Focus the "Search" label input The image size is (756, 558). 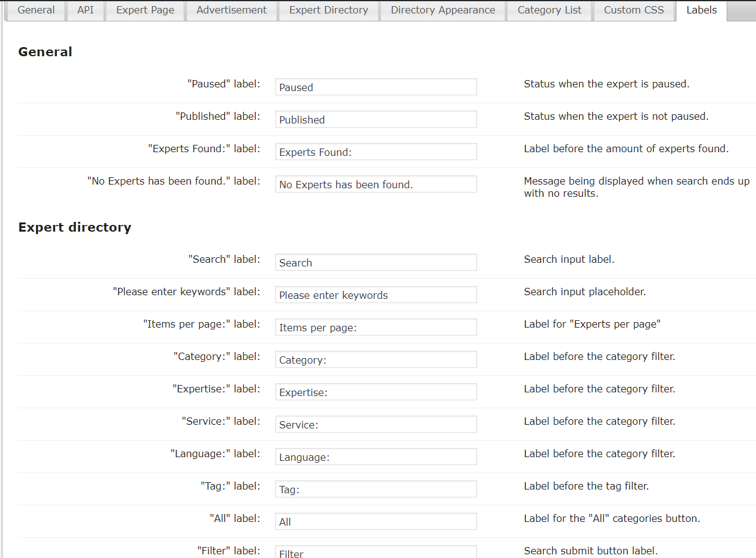(376, 262)
